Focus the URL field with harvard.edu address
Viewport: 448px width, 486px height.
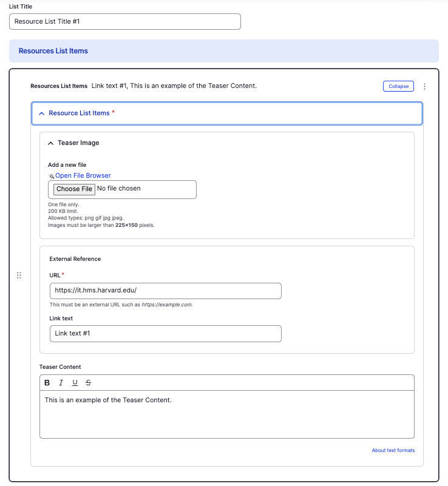(165, 291)
